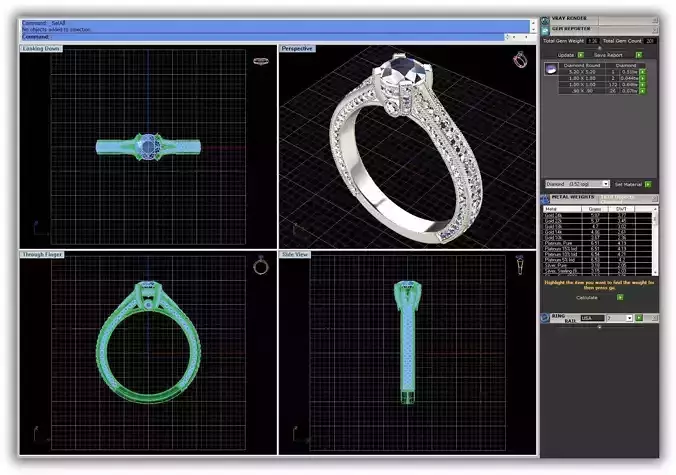The width and height of the screenshot is (676, 475).
Task: Click the down arrow of the command history scrollbar
Action: tap(533, 29)
